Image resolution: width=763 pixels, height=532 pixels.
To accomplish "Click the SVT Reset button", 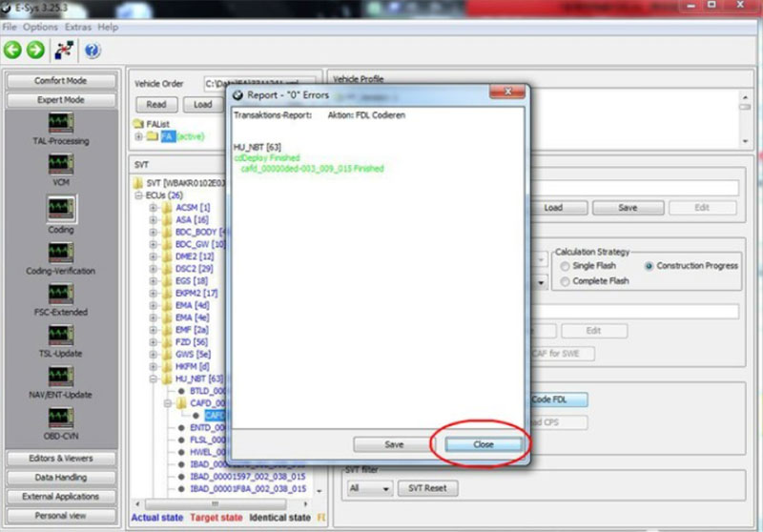I will coord(427,488).
